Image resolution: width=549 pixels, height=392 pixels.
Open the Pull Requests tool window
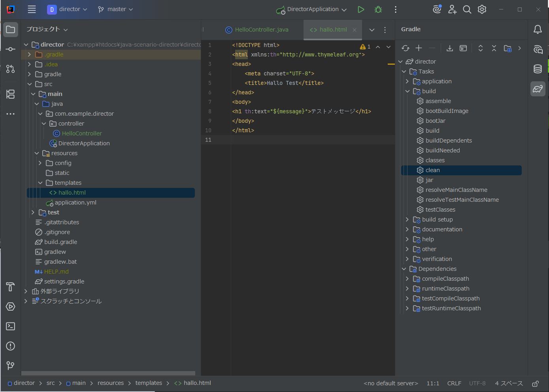point(11,69)
